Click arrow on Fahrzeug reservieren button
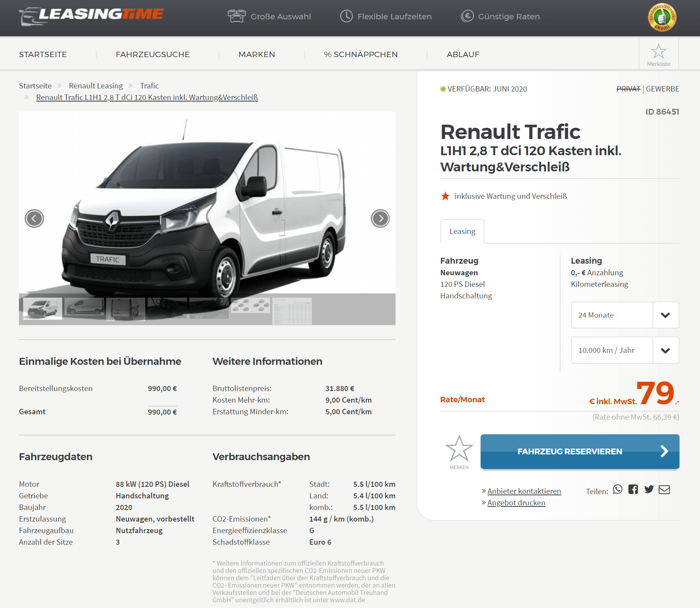The height and width of the screenshot is (608, 700). click(x=664, y=451)
